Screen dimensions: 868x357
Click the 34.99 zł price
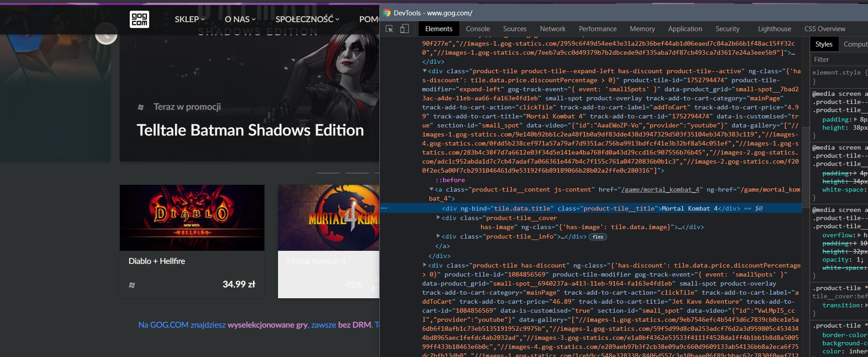tap(239, 284)
